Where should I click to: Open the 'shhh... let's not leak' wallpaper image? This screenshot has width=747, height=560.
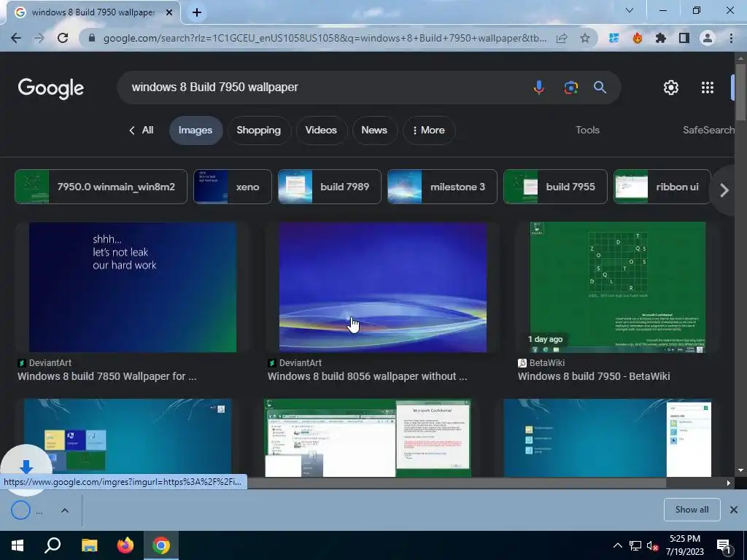[133, 287]
